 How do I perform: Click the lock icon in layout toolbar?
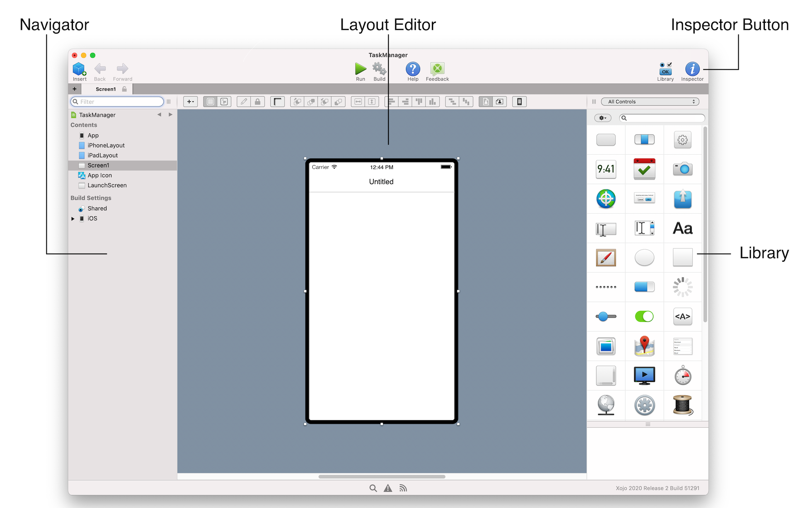(x=257, y=102)
